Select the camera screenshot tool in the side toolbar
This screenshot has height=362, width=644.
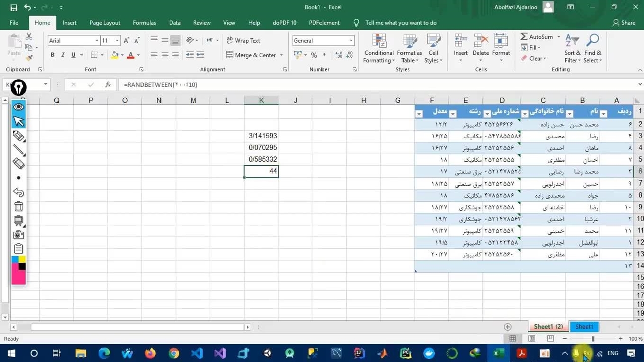click(18, 235)
